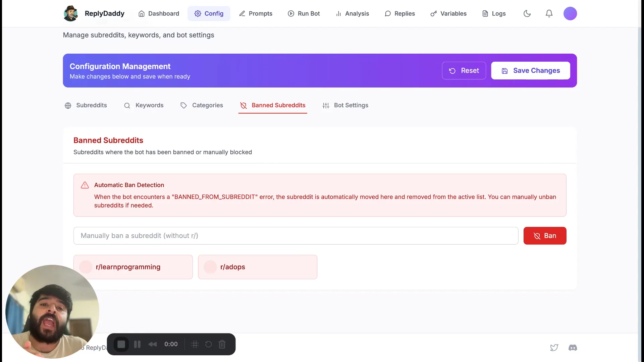
Task: Open the Logs page
Action: pos(494,13)
